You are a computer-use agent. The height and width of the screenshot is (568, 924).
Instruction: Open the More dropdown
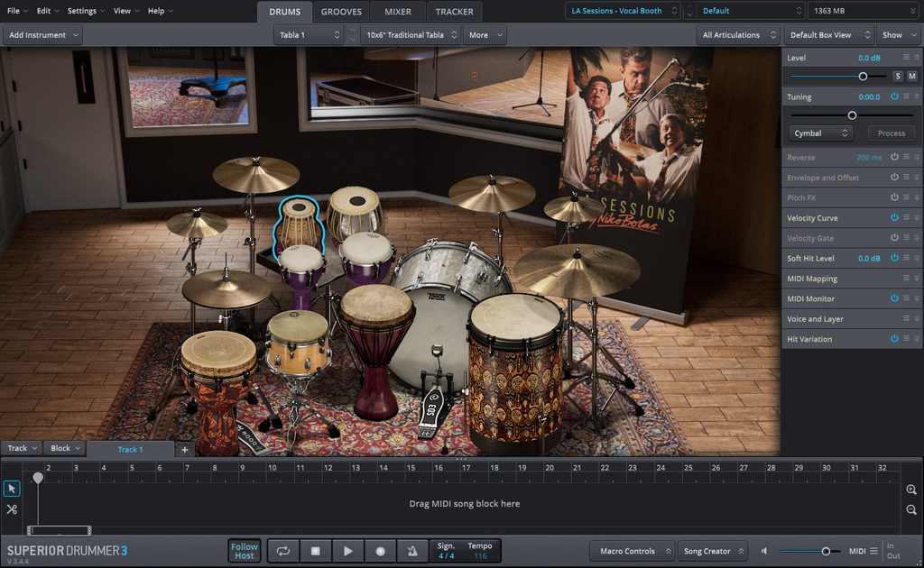(485, 35)
